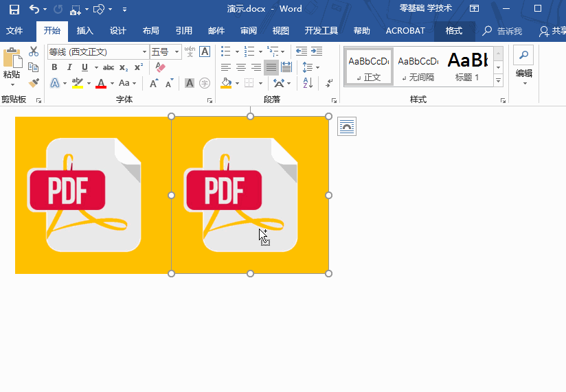Sort text with A-Z icon
Viewport: 566px width, 392px height.
308,83
